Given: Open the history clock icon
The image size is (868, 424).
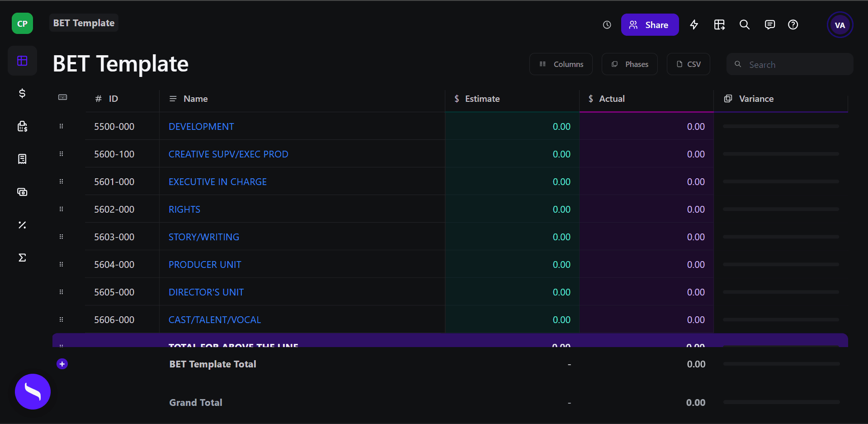Looking at the screenshot, I should tap(607, 25).
